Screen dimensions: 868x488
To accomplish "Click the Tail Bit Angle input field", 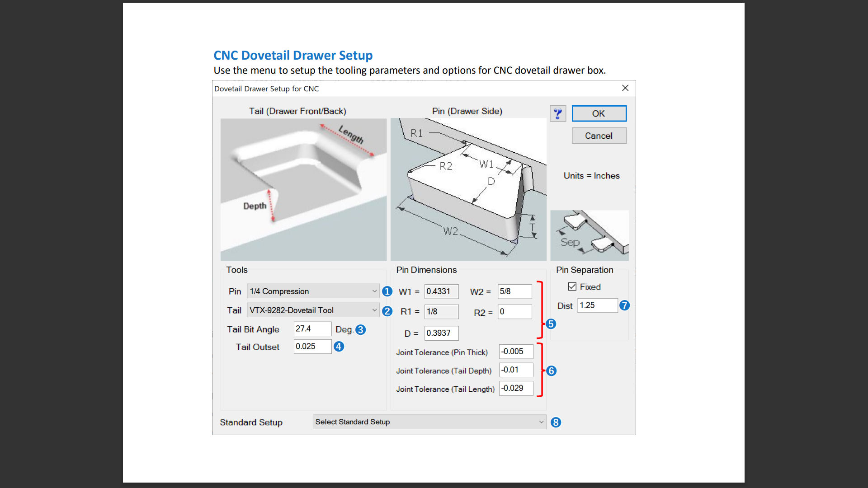I will pyautogui.click(x=312, y=329).
